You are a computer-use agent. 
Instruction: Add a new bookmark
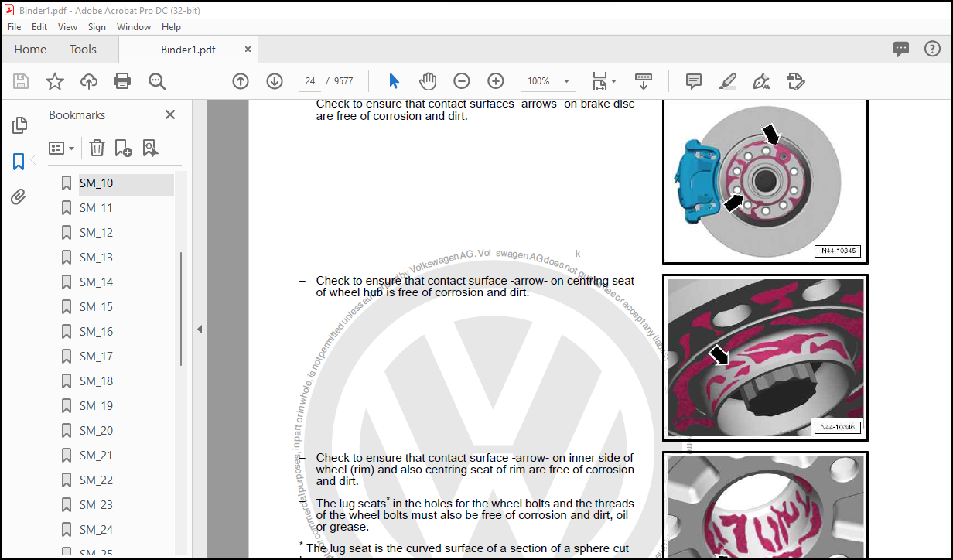point(123,148)
